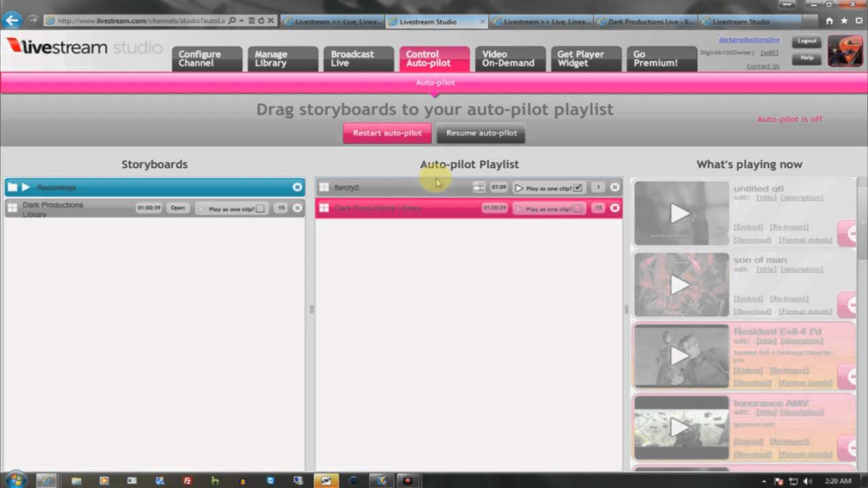The image size is (868, 488).
Task: Play Resident Evil 4 video thumbnail
Action: 681,356
